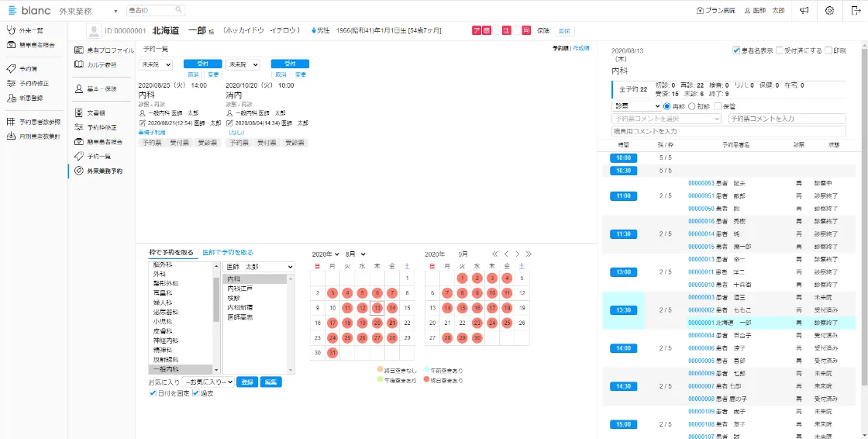The image size is (868, 439).
Task: Jump forward with double-right arrow on calendar
Action: (x=529, y=254)
